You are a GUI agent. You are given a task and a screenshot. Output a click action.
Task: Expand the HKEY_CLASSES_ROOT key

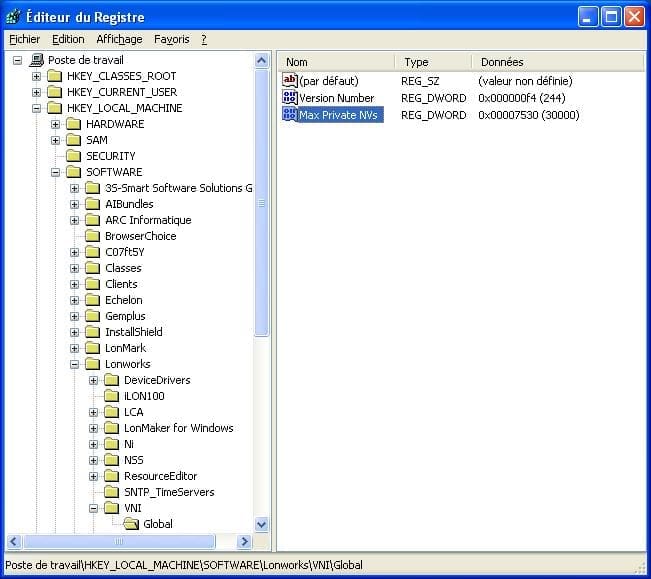37,76
